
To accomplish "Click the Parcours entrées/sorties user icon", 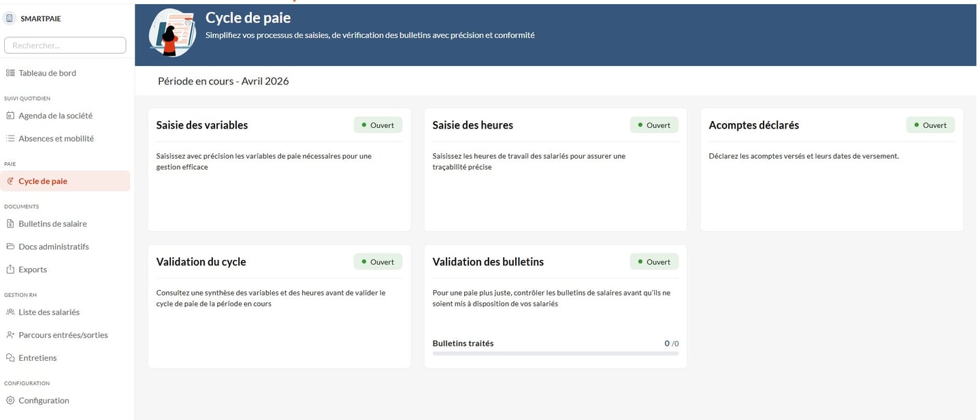I will pos(10,335).
